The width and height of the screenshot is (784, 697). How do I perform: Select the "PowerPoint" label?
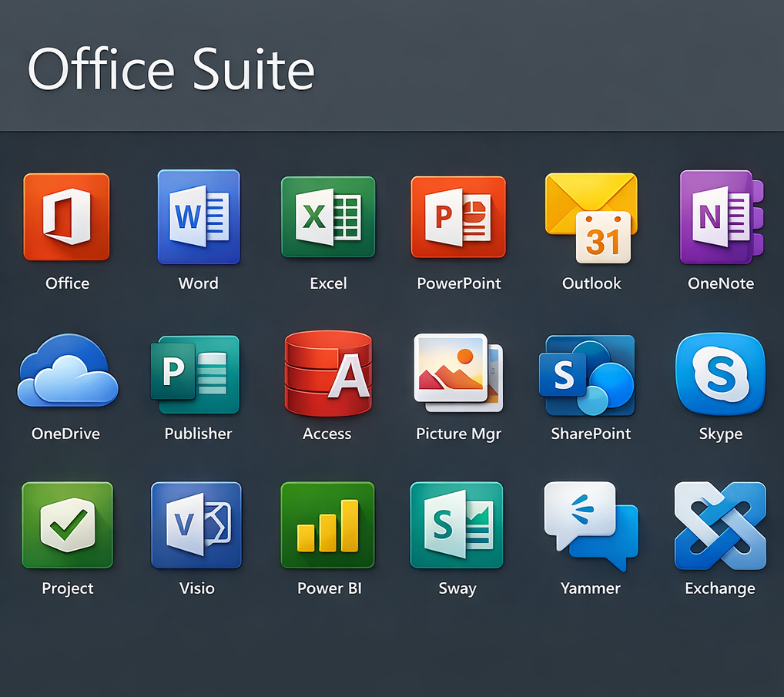459,283
